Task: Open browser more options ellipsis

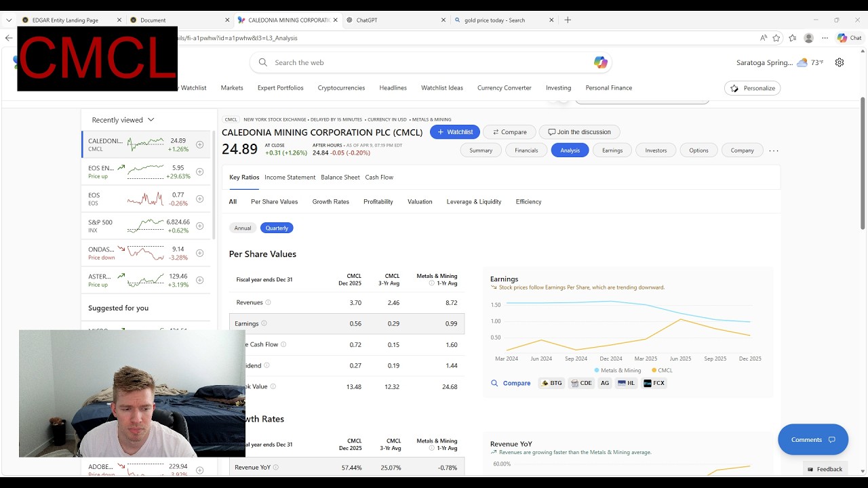Action: tap(825, 38)
